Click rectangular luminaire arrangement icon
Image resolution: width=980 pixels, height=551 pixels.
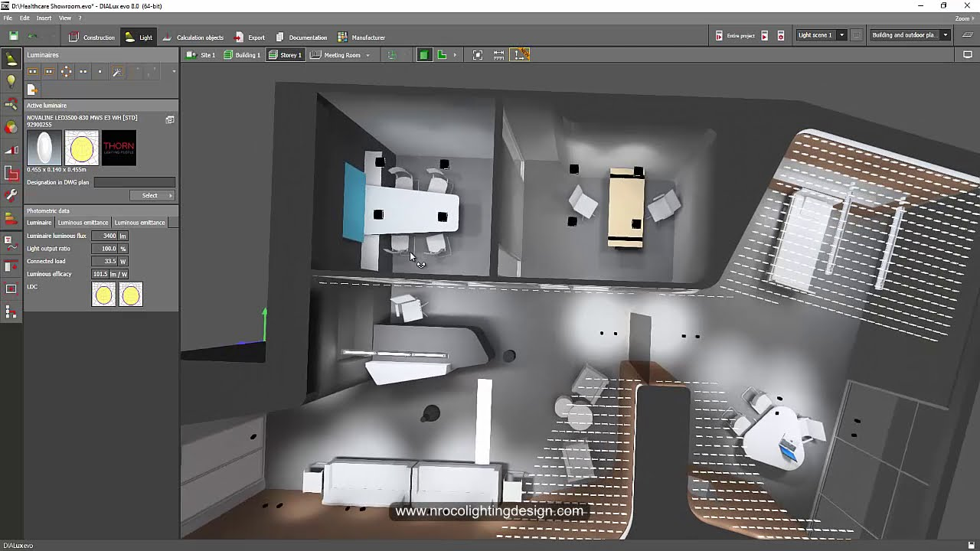(x=32, y=71)
